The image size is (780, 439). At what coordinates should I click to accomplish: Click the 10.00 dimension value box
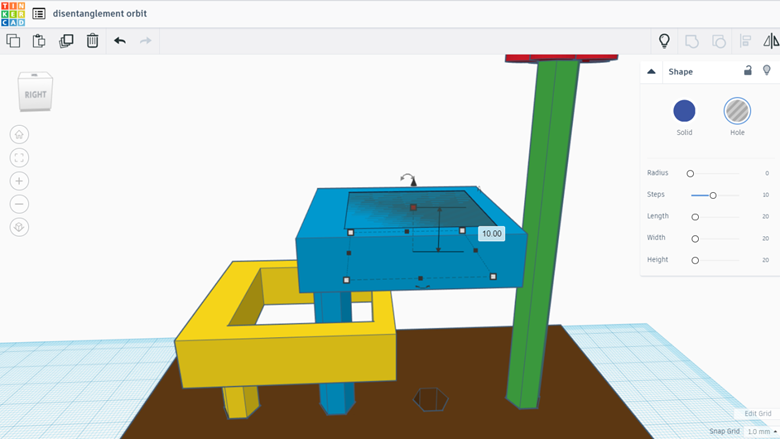pyautogui.click(x=491, y=234)
